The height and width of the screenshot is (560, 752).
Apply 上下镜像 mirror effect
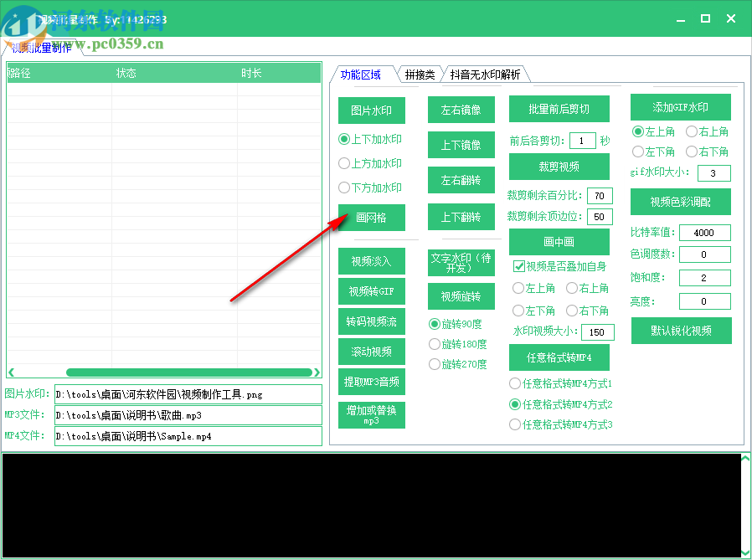click(x=461, y=145)
